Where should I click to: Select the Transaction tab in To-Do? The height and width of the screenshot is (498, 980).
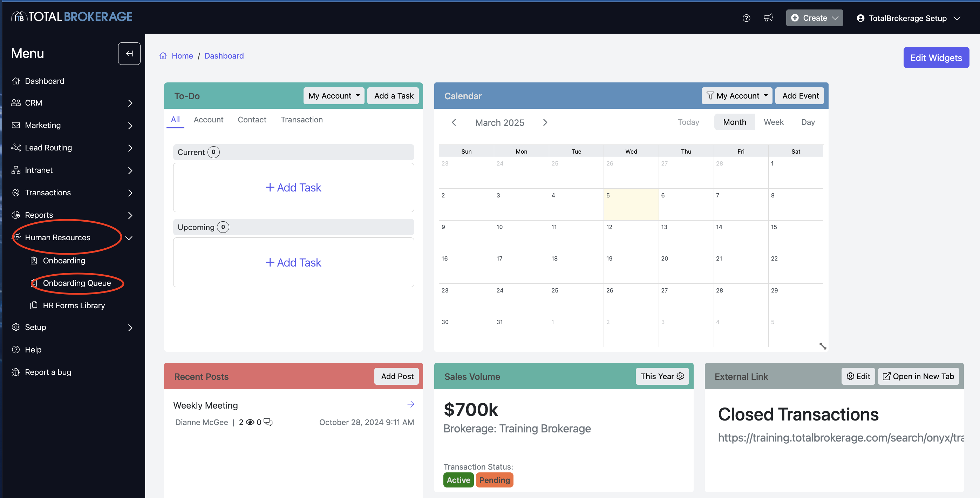point(301,120)
